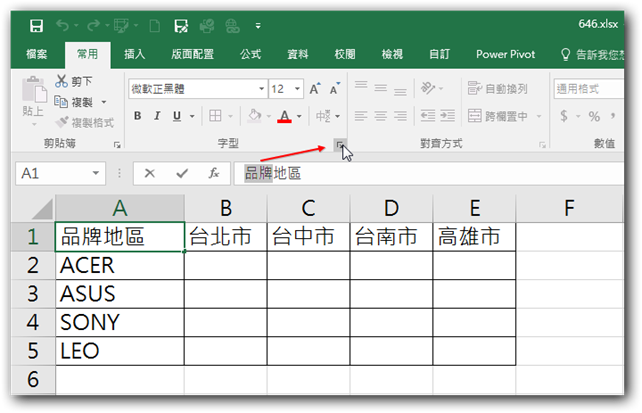Expand font color dropdown arrow

coord(299,116)
